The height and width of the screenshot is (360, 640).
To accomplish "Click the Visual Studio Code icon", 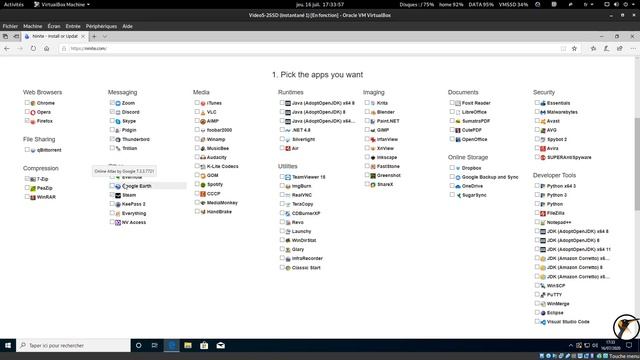I will [543, 322].
